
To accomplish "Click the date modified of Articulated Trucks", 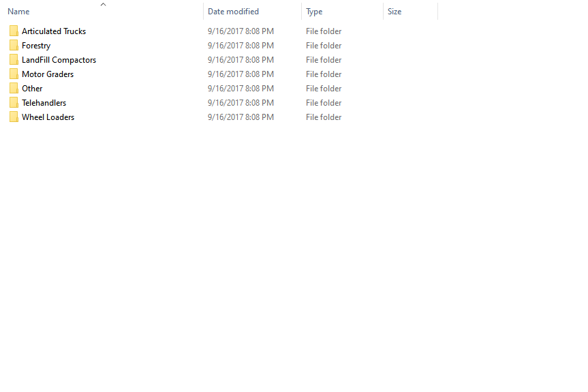I will point(241,31).
